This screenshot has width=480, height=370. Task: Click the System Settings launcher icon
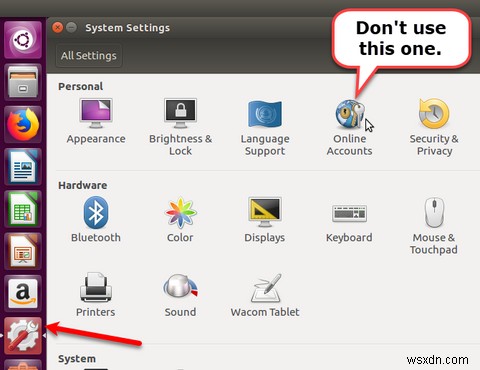coord(23,336)
